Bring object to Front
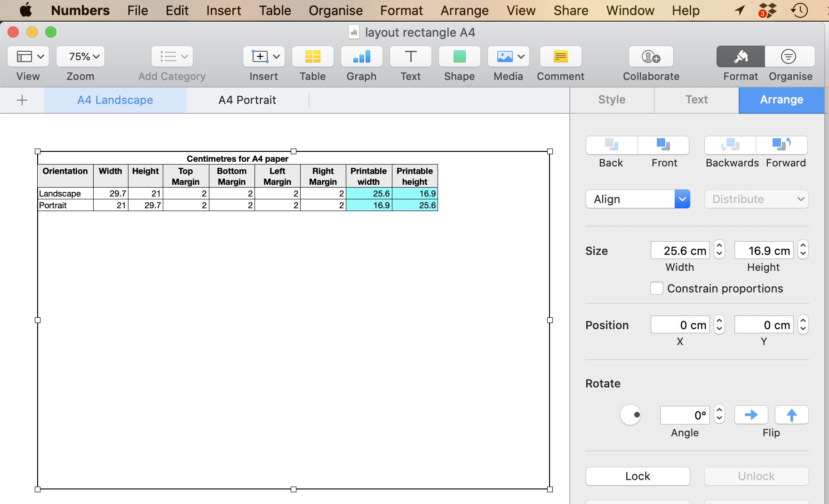This screenshot has width=829, height=504. coord(663,145)
